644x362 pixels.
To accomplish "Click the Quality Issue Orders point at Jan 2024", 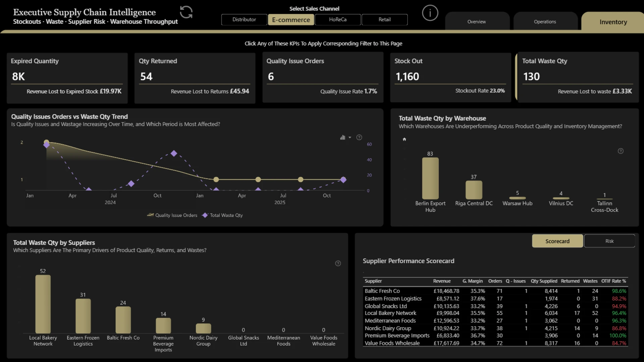I will (x=47, y=142).
